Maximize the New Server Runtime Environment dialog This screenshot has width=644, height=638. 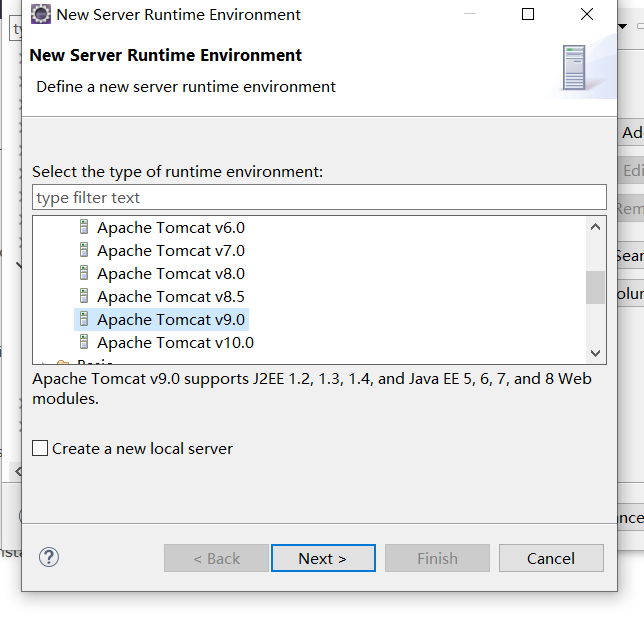(528, 14)
